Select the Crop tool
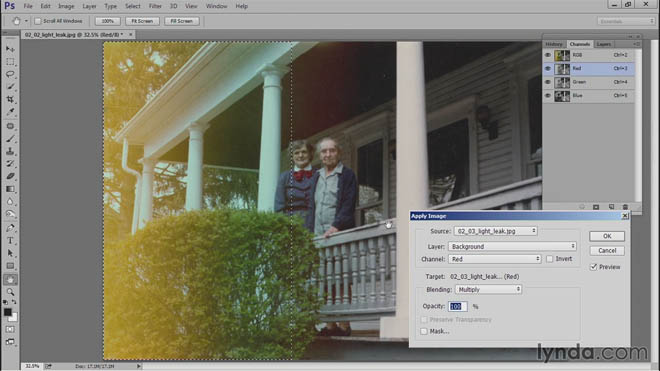 click(x=10, y=99)
